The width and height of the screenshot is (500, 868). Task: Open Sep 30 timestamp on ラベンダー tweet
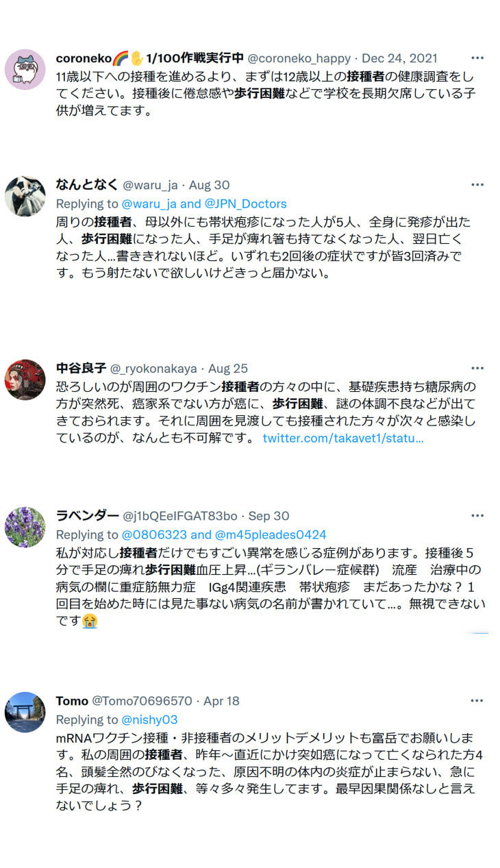point(268,516)
